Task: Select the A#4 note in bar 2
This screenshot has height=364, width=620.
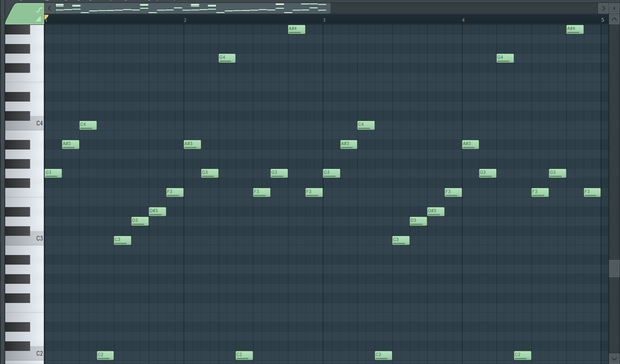Action: click(297, 29)
